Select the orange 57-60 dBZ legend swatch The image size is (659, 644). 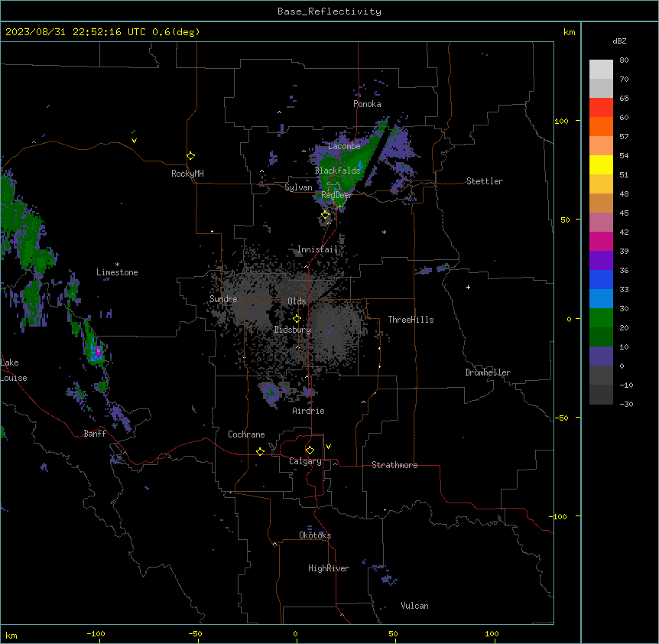(601, 127)
